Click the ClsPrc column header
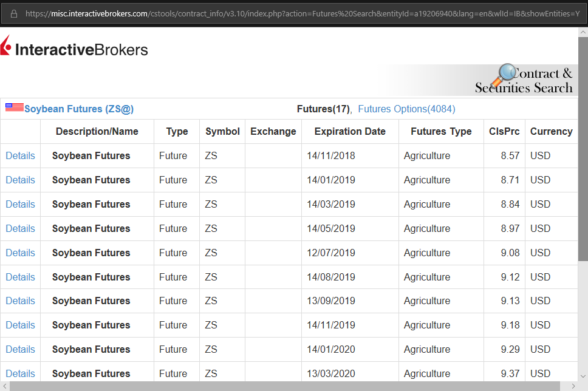The width and height of the screenshot is (588, 391). point(504,131)
